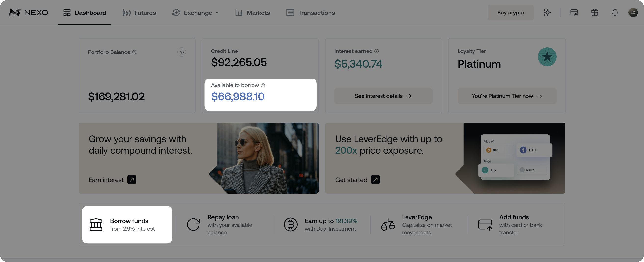
Task: Open the notifications bell
Action: click(x=615, y=13)
